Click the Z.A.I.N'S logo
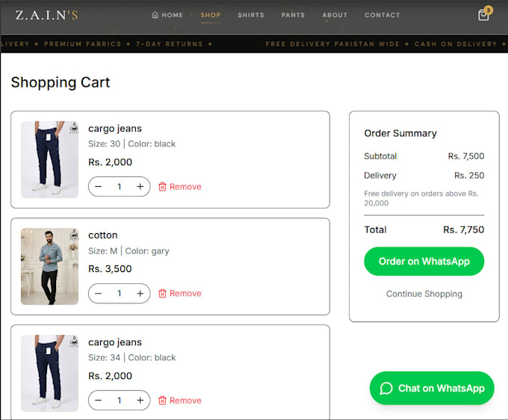This screenshot has width=508, height=420. pos(46,15)
